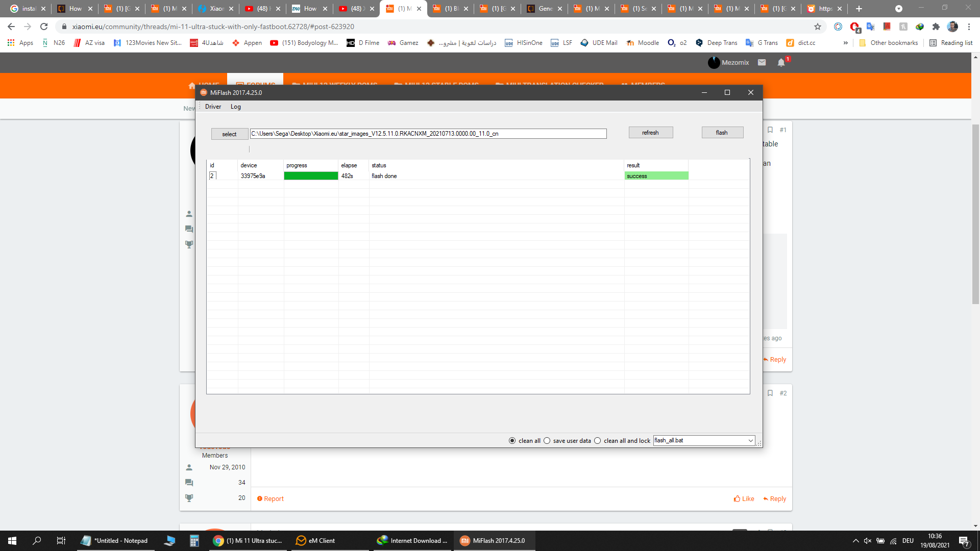Click Reply on the first post

(775, 360)
